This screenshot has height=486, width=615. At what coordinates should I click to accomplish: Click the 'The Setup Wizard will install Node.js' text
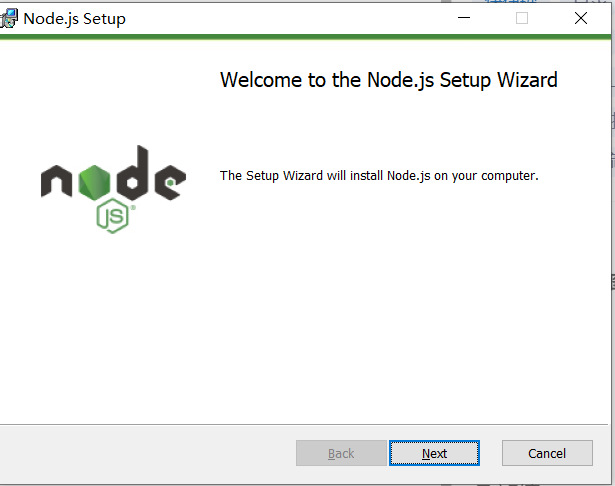tap(379, 176)
